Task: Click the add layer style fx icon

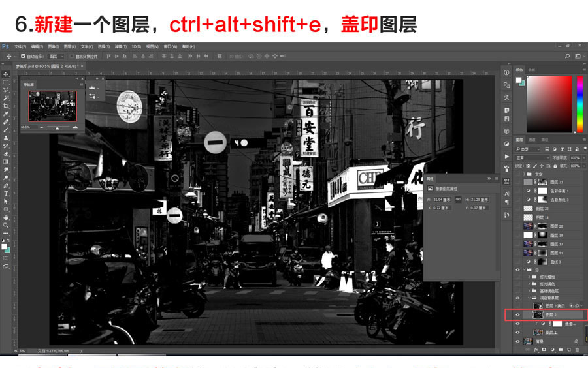Action: tap(536, 350)
